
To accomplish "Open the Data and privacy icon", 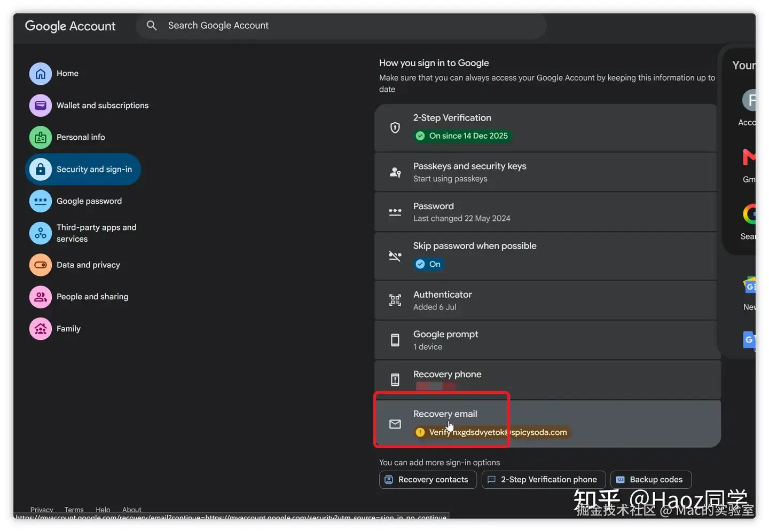I will 41,265.
